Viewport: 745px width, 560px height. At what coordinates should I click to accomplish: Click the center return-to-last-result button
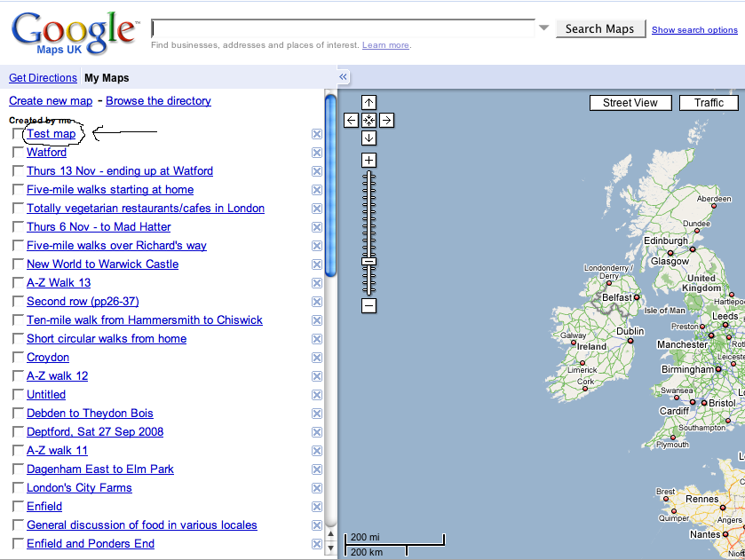pos(369,121)
